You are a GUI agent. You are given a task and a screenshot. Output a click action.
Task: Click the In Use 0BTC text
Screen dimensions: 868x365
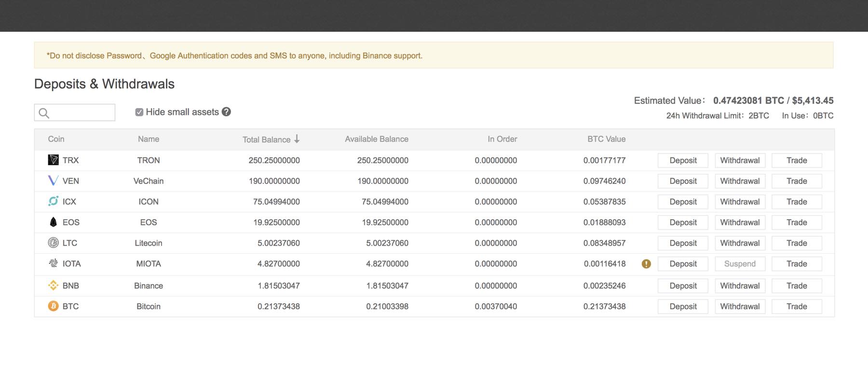(808, 116)
